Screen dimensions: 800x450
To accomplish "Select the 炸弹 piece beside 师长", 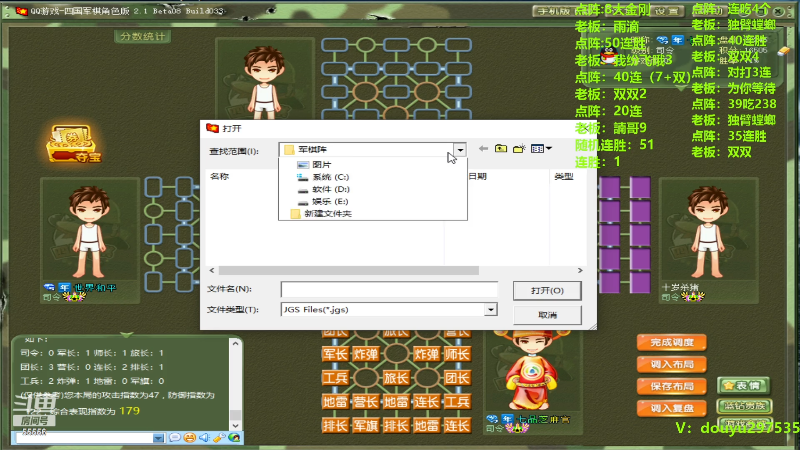I will [x=427, y=354].
